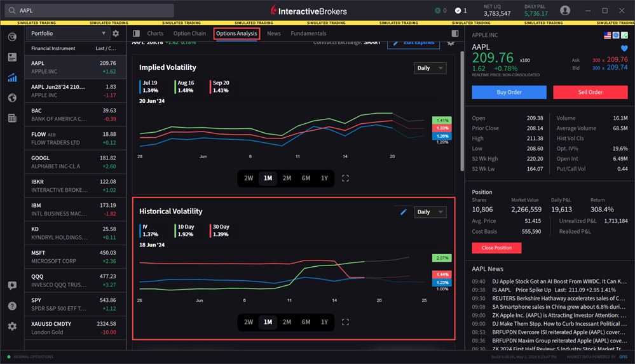Switch to the Charts tab
The image size is (635, 364).
(x=155, y=34)
